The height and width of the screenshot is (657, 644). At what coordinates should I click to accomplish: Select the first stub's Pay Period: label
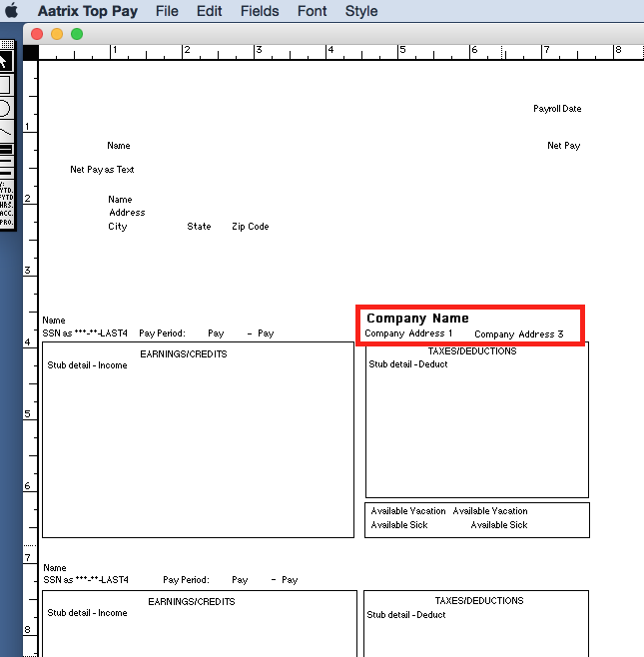click(162, 333)
